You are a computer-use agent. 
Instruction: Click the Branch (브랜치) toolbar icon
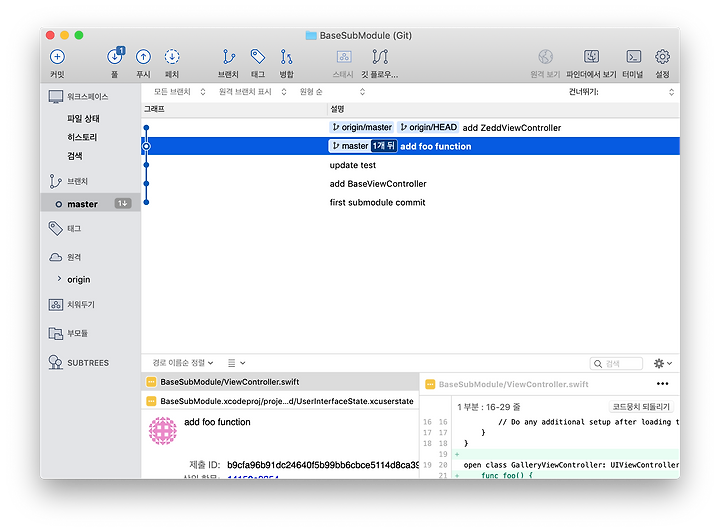[228, 57]
